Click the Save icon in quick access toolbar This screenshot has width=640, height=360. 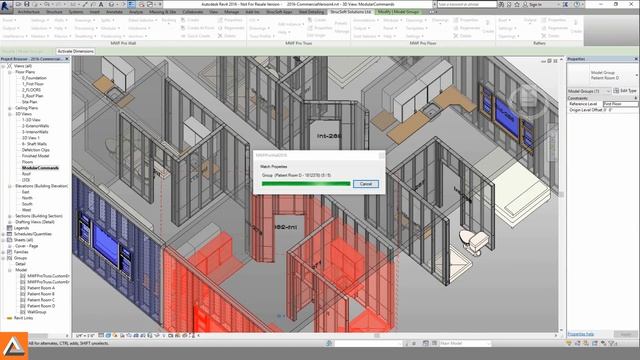tap(27, 4)
